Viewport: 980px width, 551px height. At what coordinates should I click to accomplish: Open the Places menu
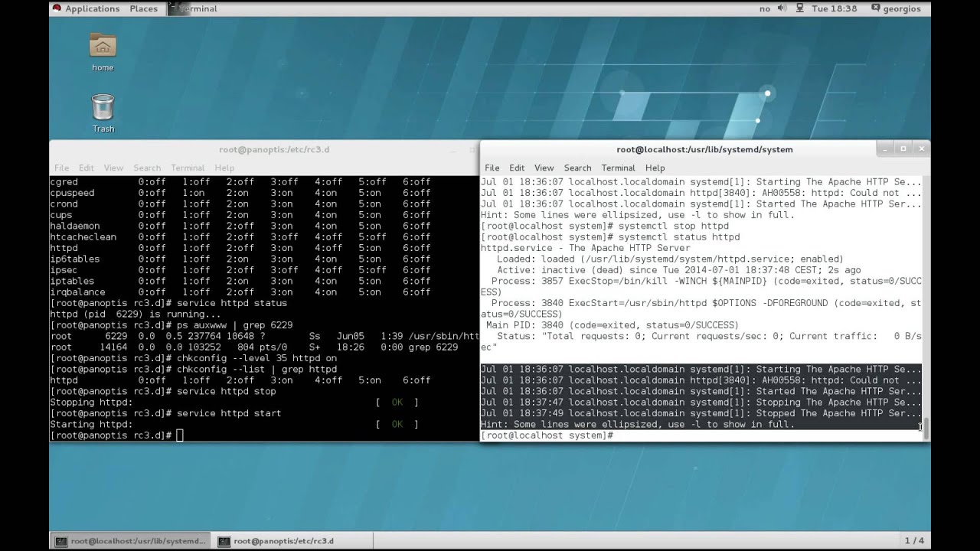(x=143, y=8)
